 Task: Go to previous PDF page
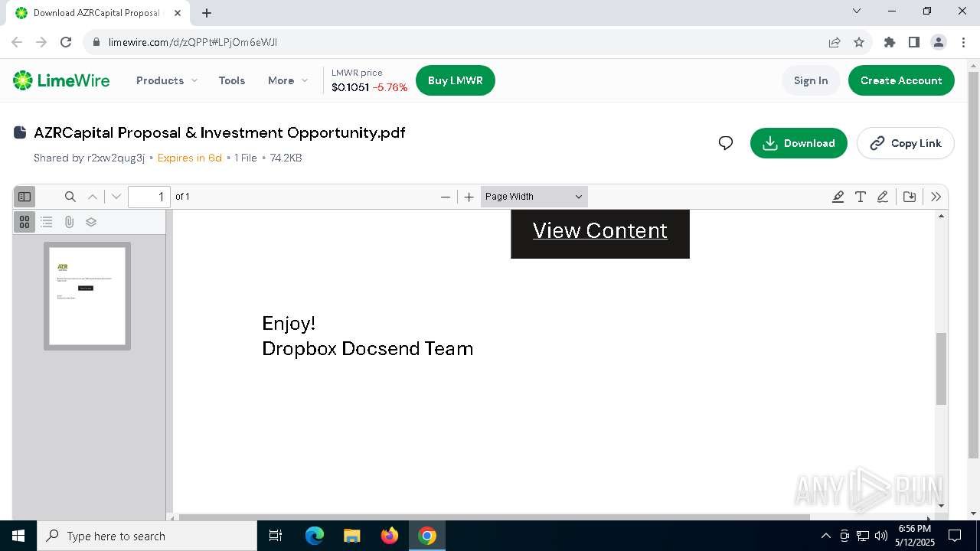click(93, 197)
